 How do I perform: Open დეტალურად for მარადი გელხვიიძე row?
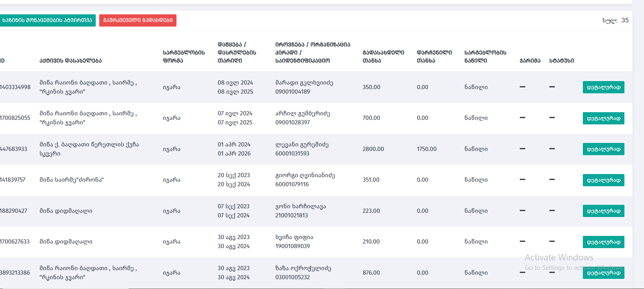603,87
